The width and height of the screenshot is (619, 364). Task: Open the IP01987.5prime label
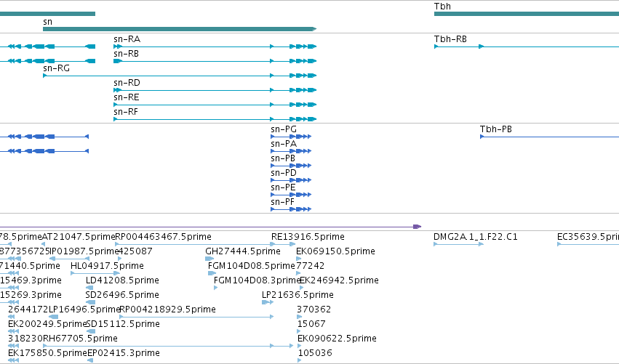[84, 251]
